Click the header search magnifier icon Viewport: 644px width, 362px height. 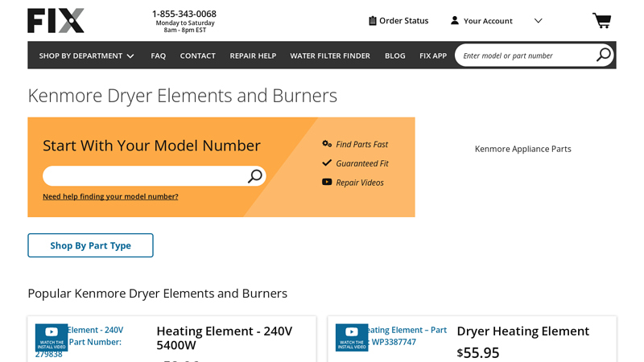[x=604, y=55]
